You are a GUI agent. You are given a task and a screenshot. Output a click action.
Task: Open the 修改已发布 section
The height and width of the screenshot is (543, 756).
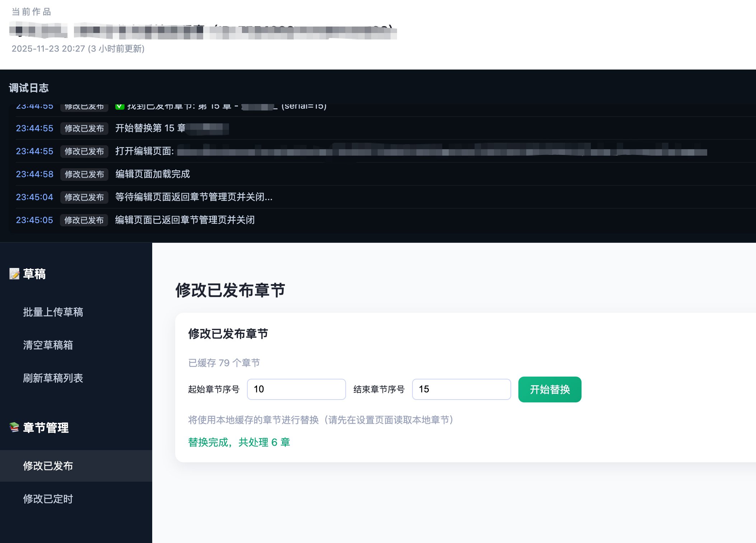(x=48, y=466)
